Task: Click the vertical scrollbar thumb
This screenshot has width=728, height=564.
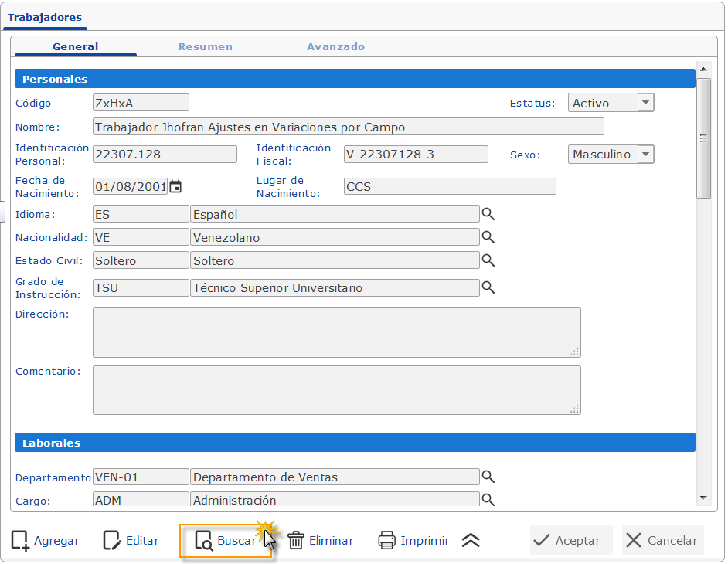Action: 703,139
